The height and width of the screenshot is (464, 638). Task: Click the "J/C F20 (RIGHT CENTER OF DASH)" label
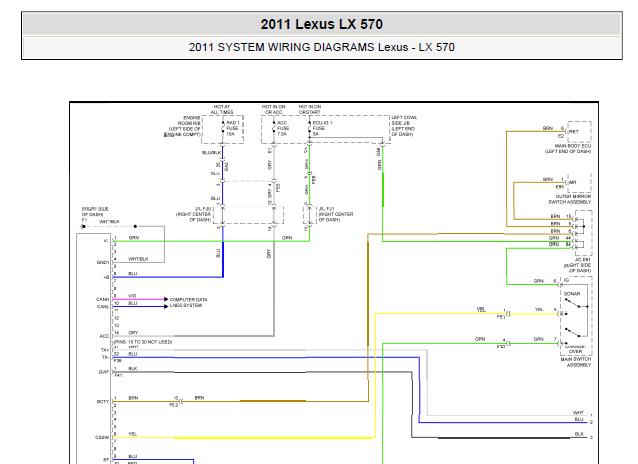tap(194, 214)
